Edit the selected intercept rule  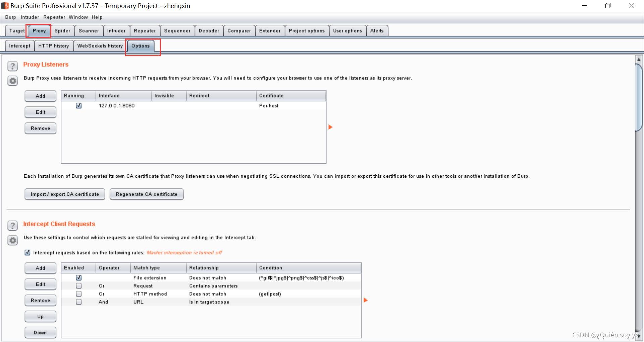41,284
